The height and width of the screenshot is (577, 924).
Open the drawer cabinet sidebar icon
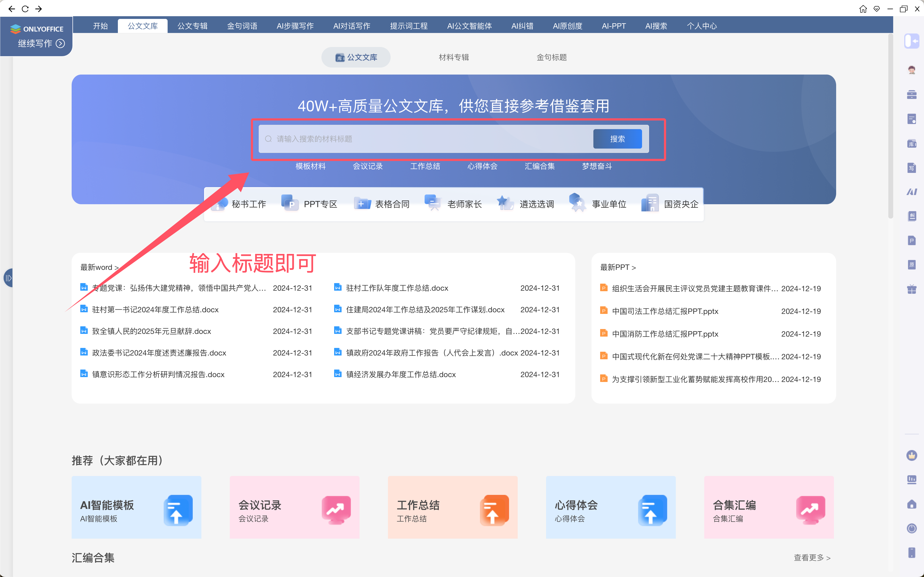912,94
